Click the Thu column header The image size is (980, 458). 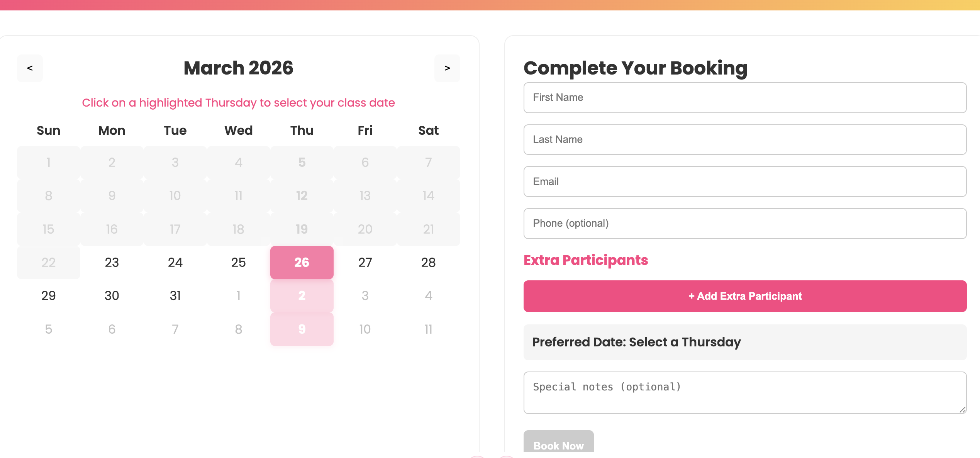(302, 131)
